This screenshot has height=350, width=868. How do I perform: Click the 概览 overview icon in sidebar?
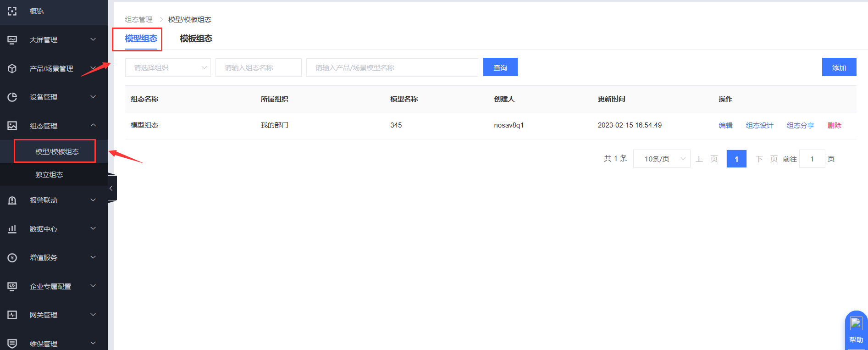click(x=12, y=11)
